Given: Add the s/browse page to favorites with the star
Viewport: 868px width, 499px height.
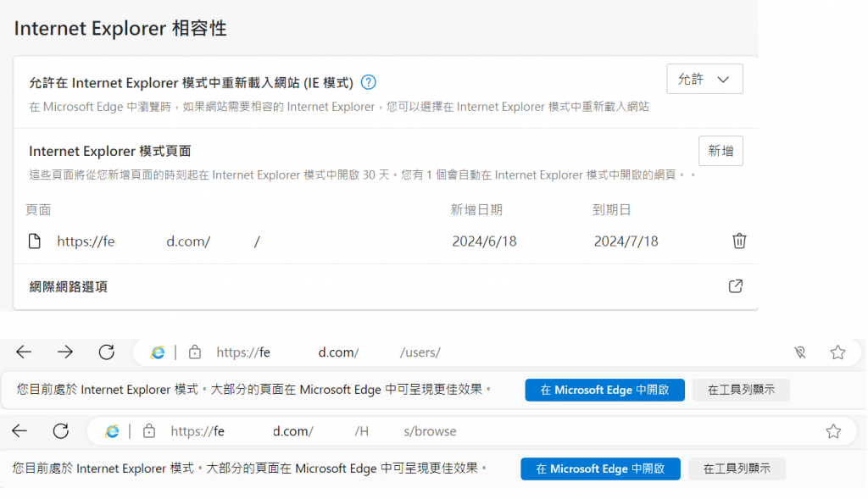Looking at the screenshot, I should point(833,431).
